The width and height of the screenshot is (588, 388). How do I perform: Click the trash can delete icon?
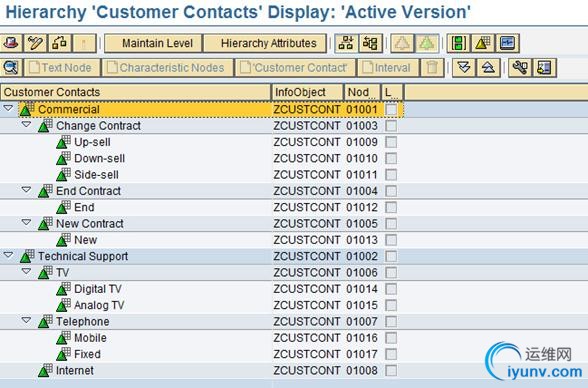click(x=432, y=68)
